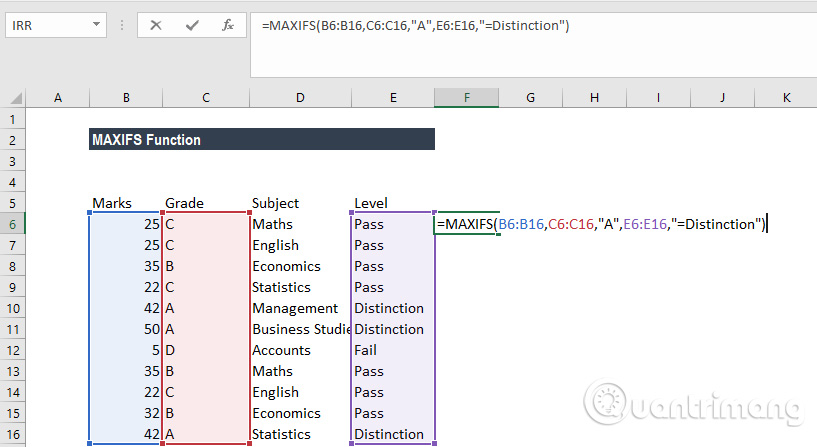This screenshot has height=447, width=817.
Task: Click the Level header cell
Action: click(393, 203)
